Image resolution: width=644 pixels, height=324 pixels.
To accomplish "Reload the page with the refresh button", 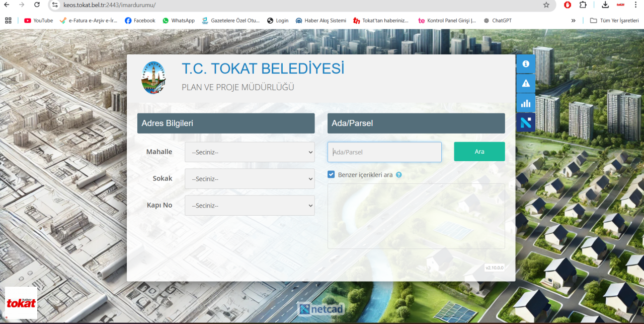I will 37,5.
